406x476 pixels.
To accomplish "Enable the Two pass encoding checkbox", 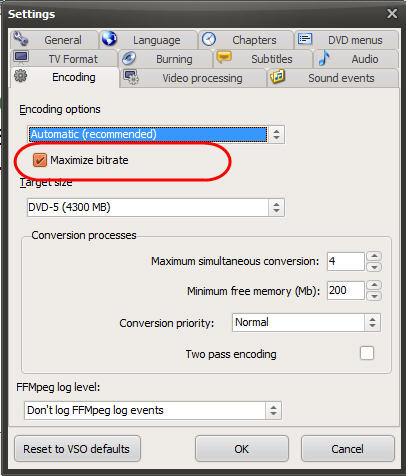I will tap(367, 353).
